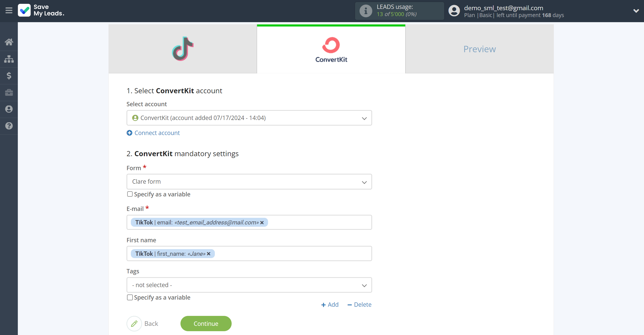This screenshot has height=335, width=644.
Task: Open the Tags dropdown
Action: click(x=249, y=285)
